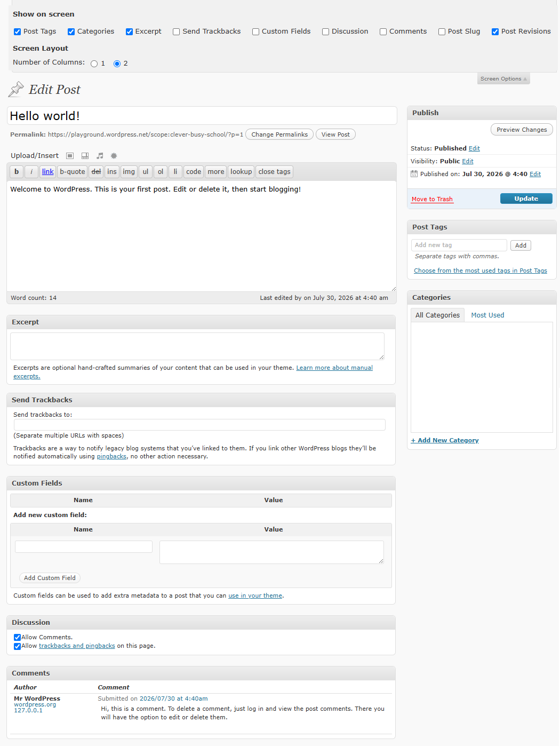The width and height of the screenshot is (560, 746).
Task: Click the Add Video upload icon
Action: [85, 156]
